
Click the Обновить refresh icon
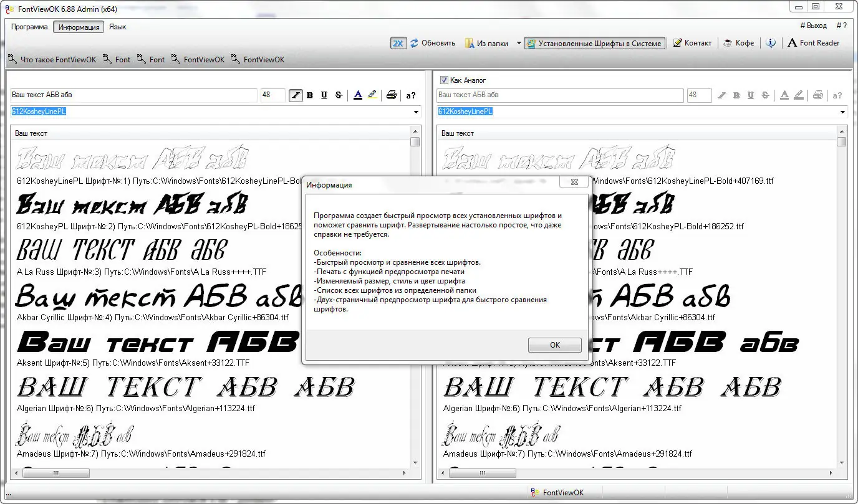[414, 43]
